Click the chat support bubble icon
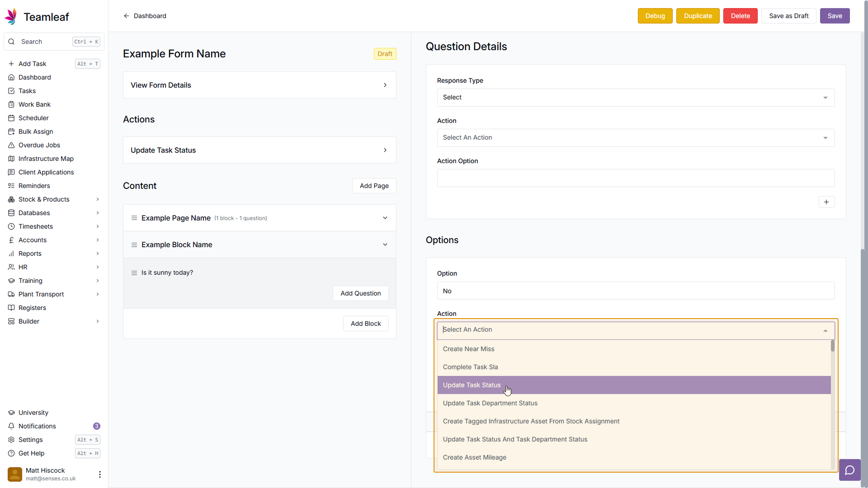Screen dimensions: 868x488 coord(849,470)
